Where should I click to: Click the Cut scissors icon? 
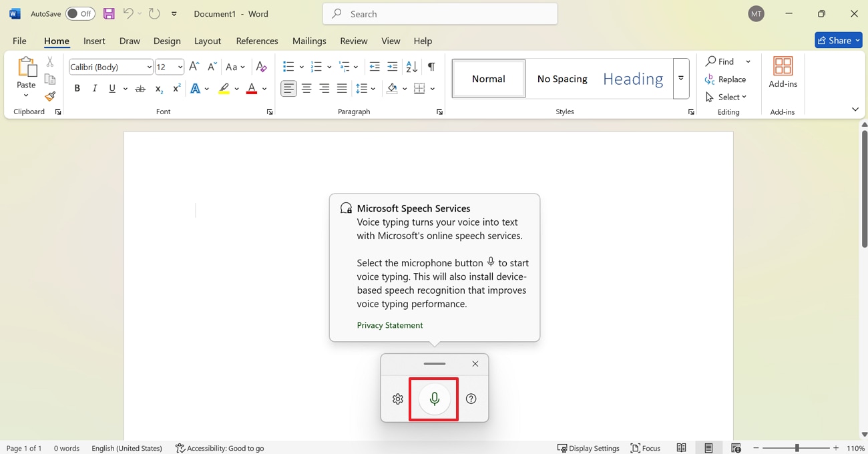click(x=50, y=61)
